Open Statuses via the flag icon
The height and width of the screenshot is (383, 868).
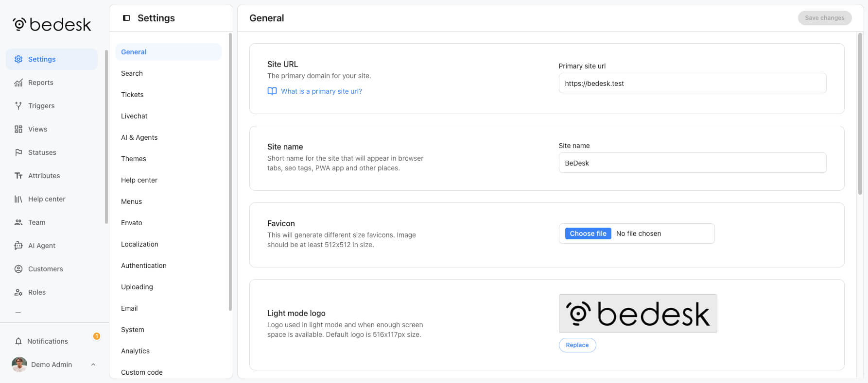[x=18, y=152]
